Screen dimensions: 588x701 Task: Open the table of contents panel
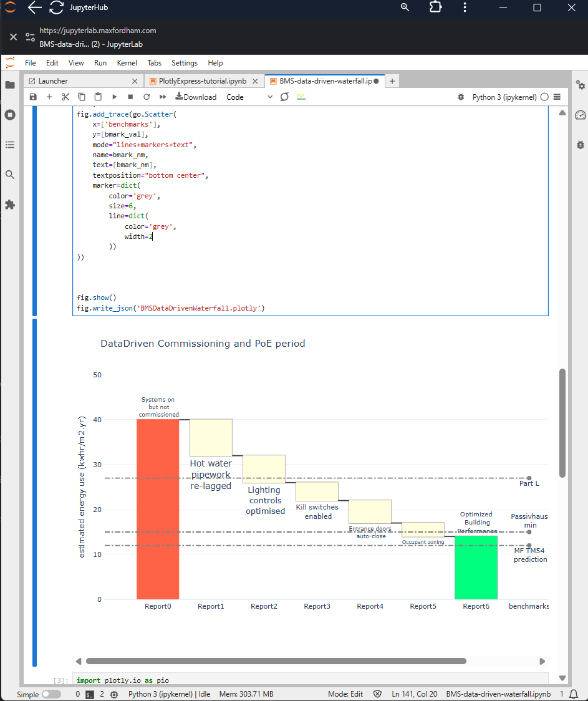point(10,145)
